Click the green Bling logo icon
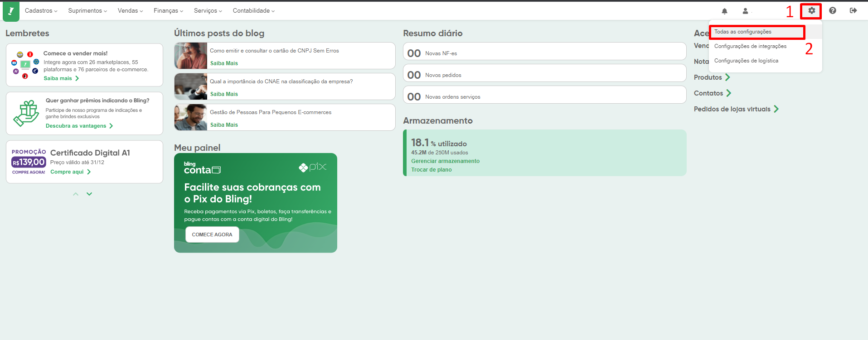 (x=11, y=11)
